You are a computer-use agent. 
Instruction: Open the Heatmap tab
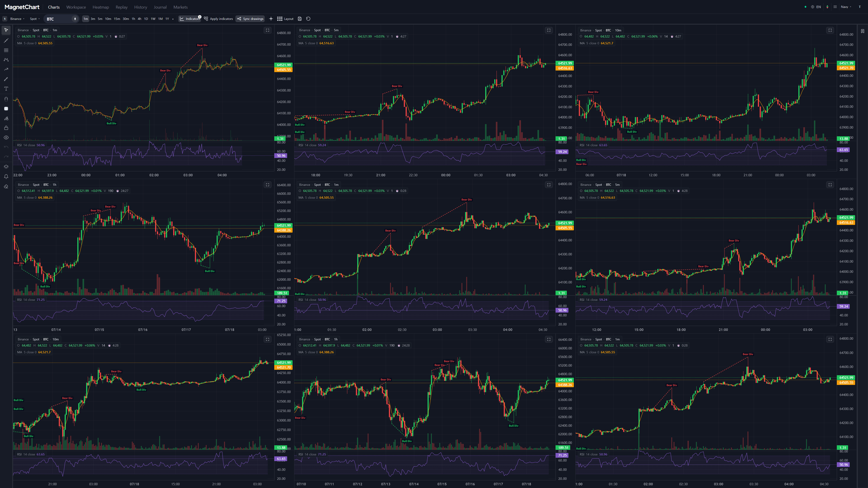coord(101,7)
